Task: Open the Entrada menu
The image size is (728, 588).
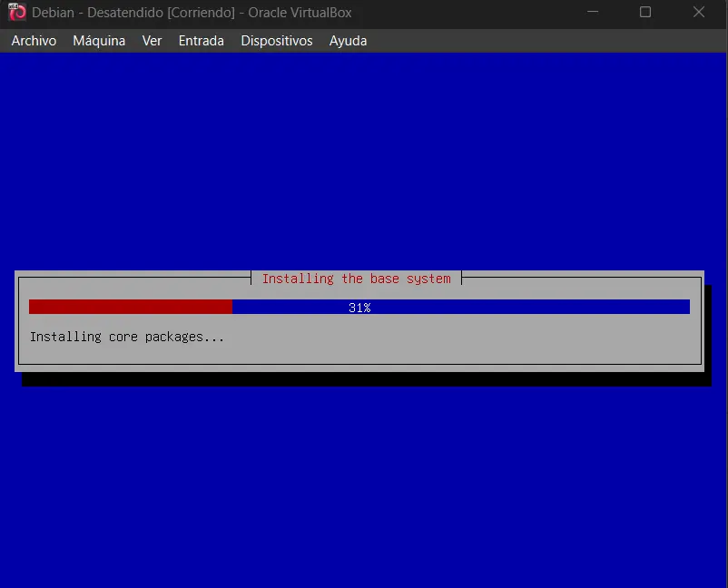Action: coord(201,41)
